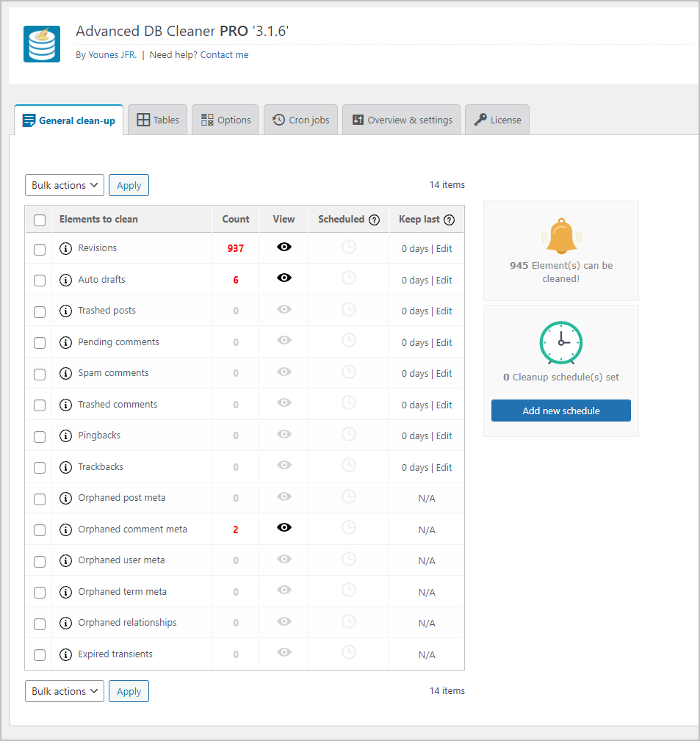Click the bell icon above cleanable elements count
Screen dimensions: 700x741
560,236
